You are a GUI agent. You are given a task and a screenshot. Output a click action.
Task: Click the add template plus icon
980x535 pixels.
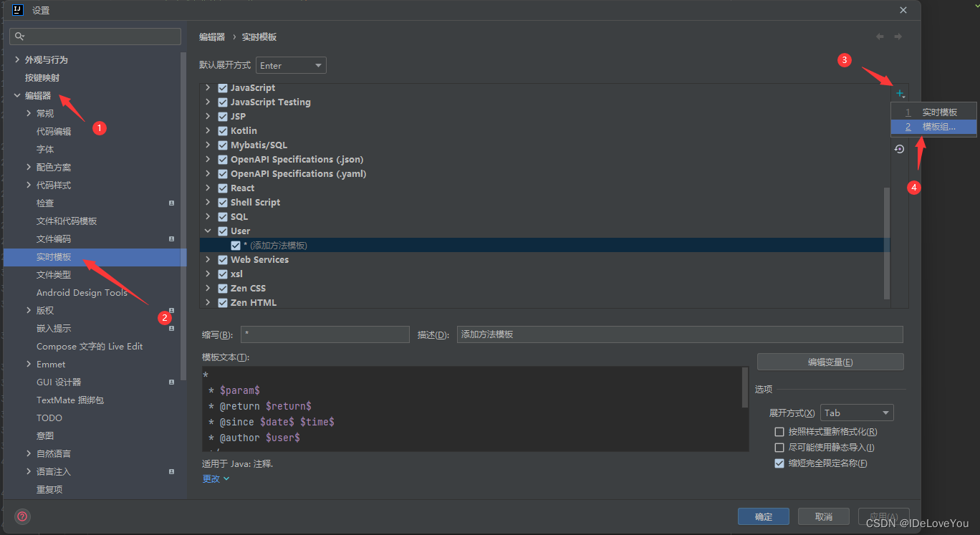900,93
